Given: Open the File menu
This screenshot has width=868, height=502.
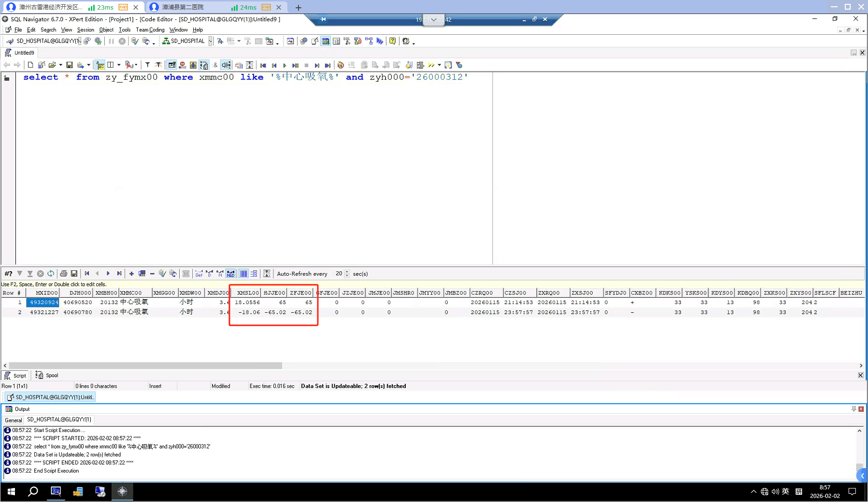Looking at the screenshot, I should pyautogui.click(x=18, y=30).
